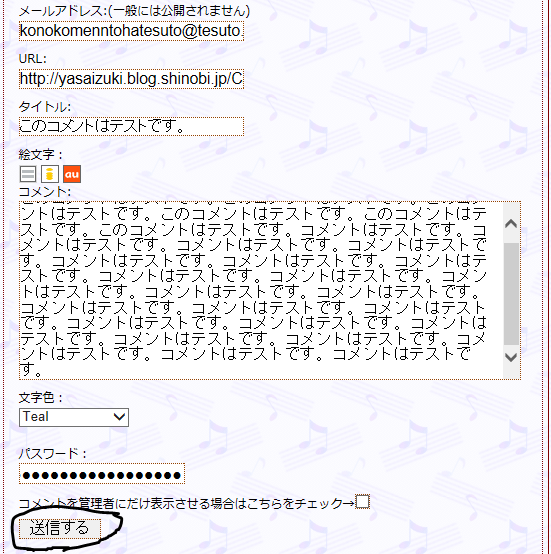Open the SoftBank gray-bars emoji palette
This screenshot has height=554, width=551.
click(28, 174)
